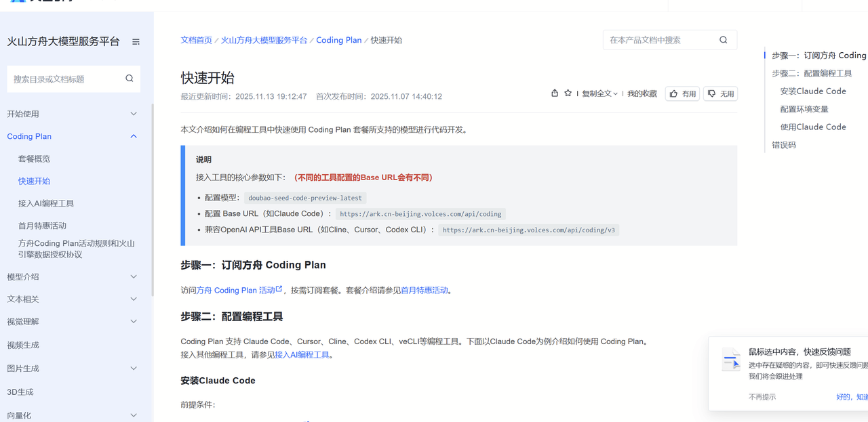Click 不再提示 in feedback popup

click(762, 397)
